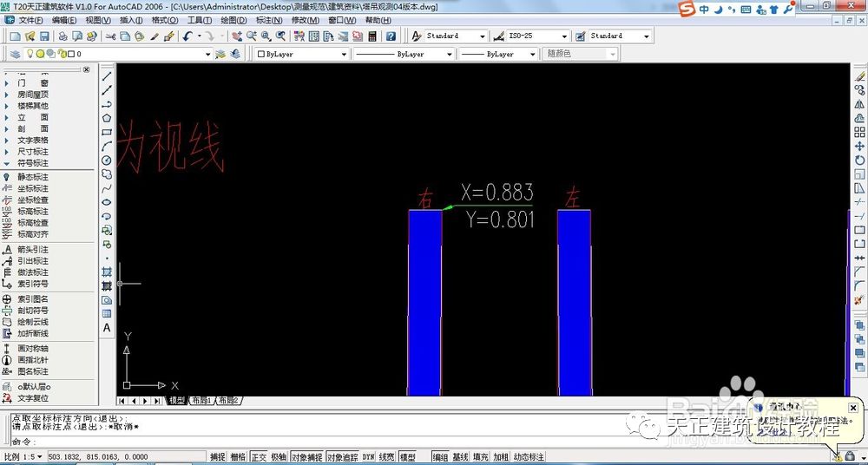Open the 文件(F) menu
This screenshot has height=465, width=868.
pos(30,21)
